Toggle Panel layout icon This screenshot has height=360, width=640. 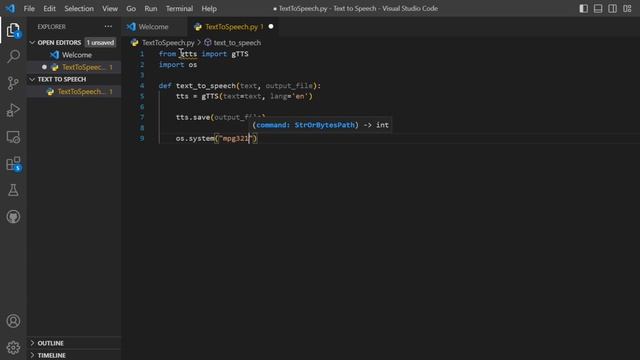coord(598,9)
